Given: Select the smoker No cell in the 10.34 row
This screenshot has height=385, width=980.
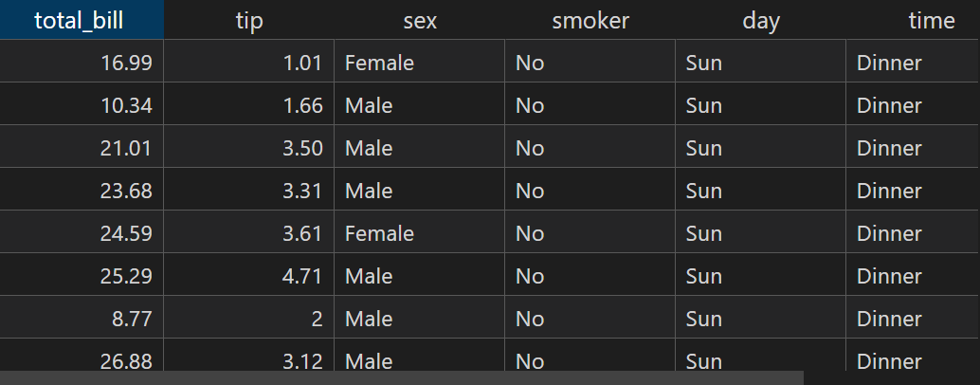Looking at the screenshot, I should click(590, 104).
